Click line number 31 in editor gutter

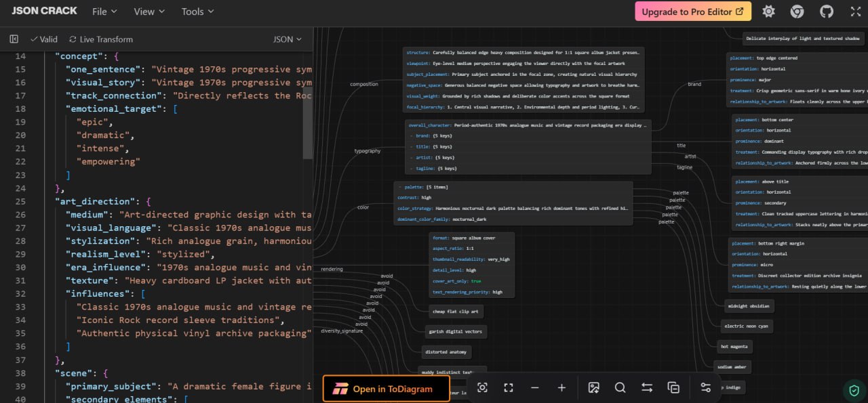20,280
